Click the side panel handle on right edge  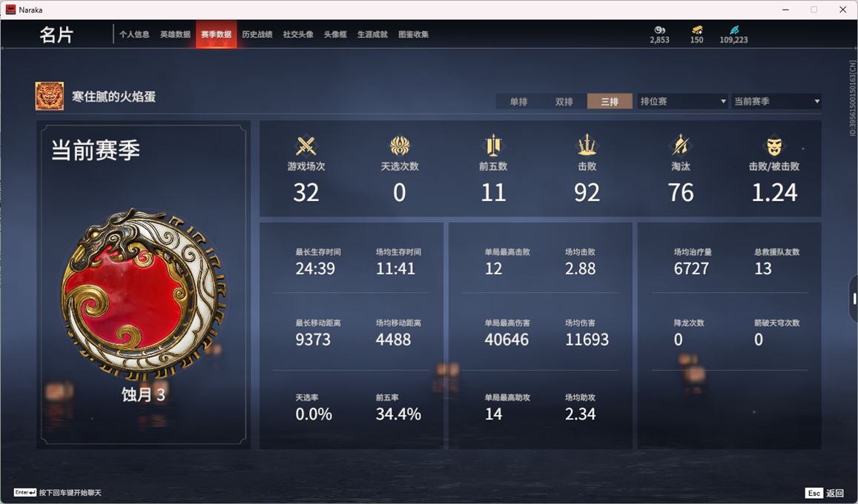coord(854,299)
